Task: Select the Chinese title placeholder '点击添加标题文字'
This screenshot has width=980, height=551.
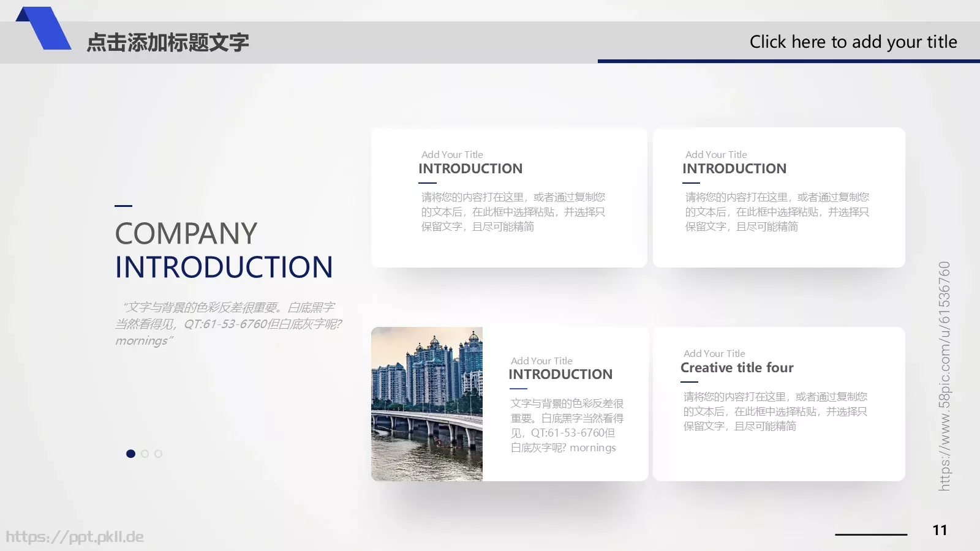Action: 168,42
